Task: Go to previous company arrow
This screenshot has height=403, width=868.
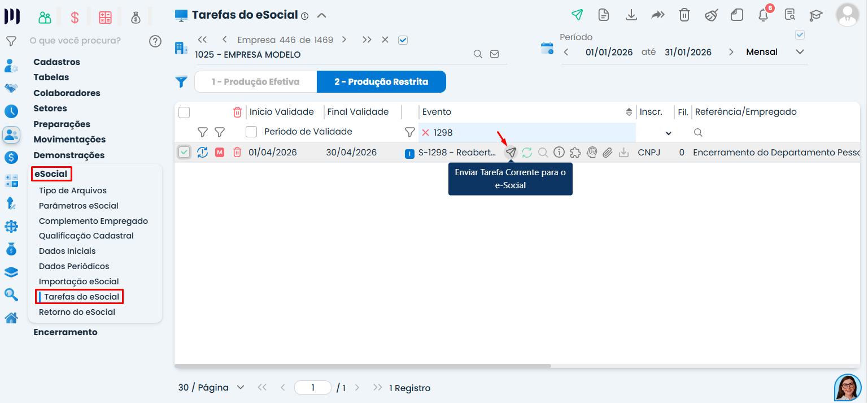Action: click(x=225, y=40)
